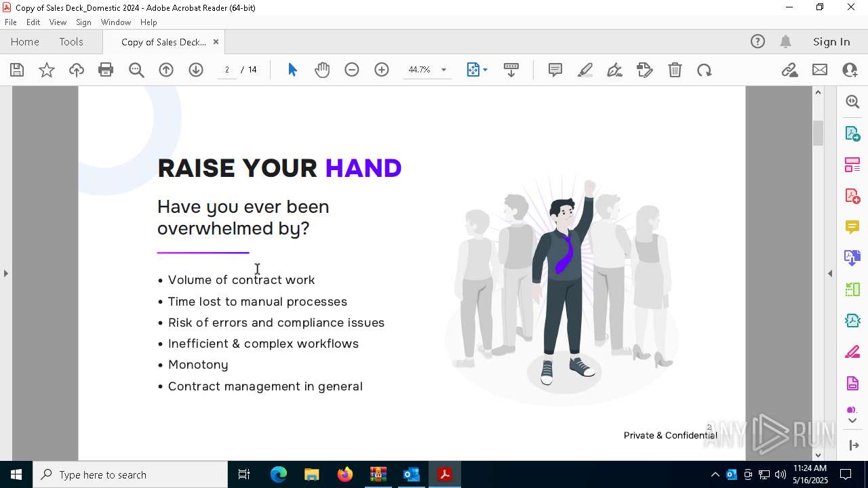This screenshot has height=488, width=868.
Task: Print the document with the printer icon
Action: [106, 70]
